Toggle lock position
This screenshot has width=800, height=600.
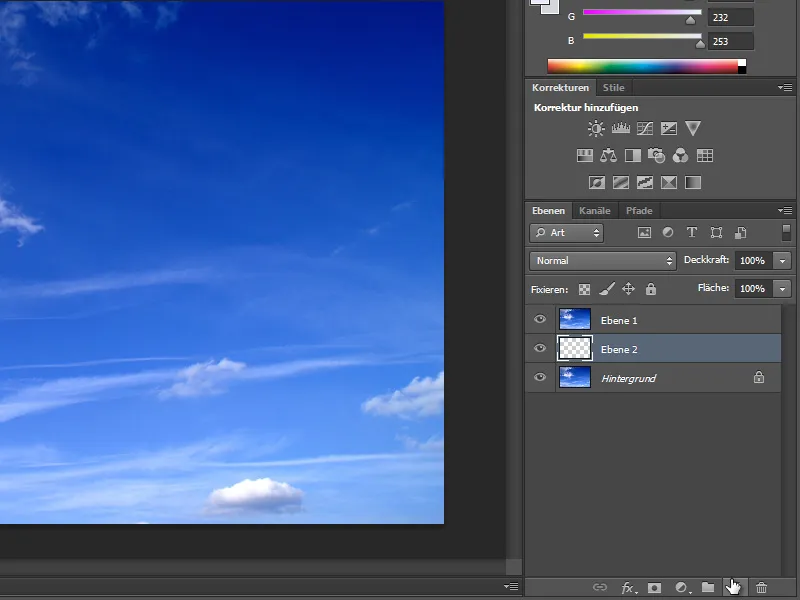coord(629,289)
